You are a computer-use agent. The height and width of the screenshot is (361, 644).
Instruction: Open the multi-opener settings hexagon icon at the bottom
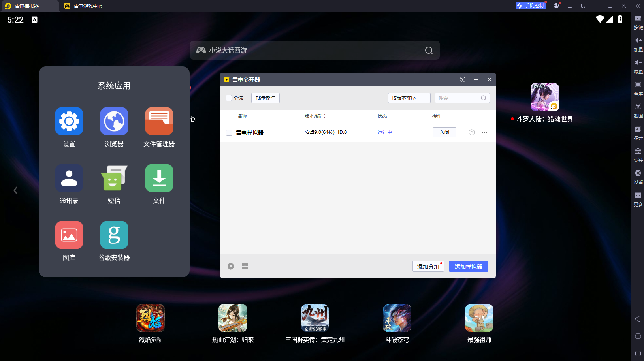[x=231, y=266]
